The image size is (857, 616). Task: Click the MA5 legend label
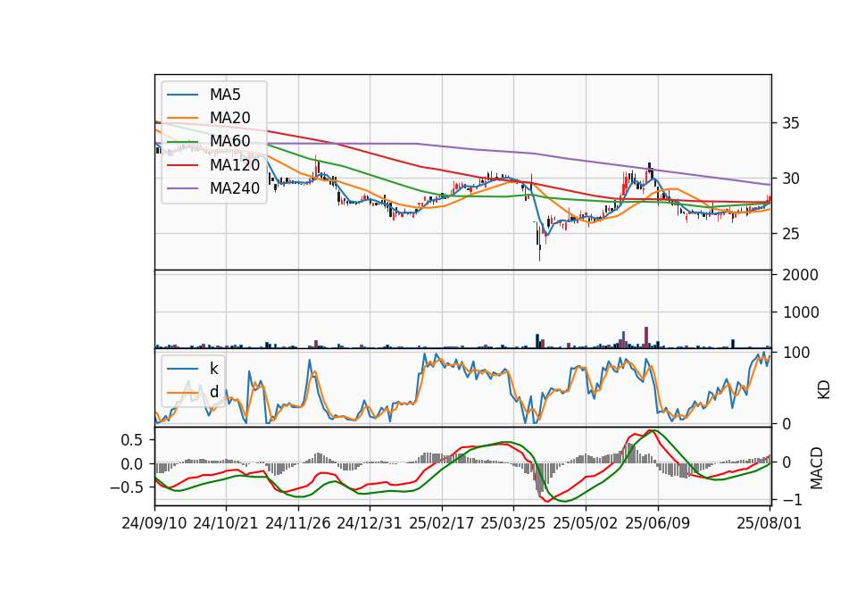click(225, 95)
